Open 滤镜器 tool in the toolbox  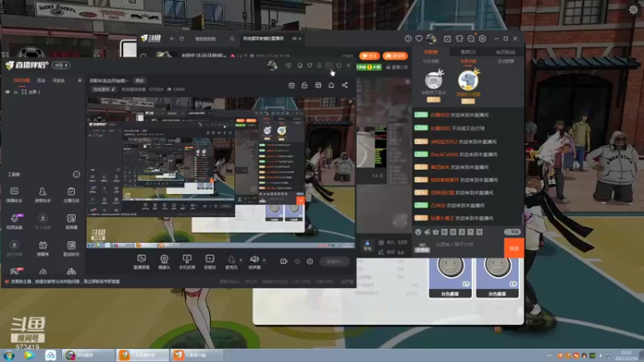[x=71, y=222]
